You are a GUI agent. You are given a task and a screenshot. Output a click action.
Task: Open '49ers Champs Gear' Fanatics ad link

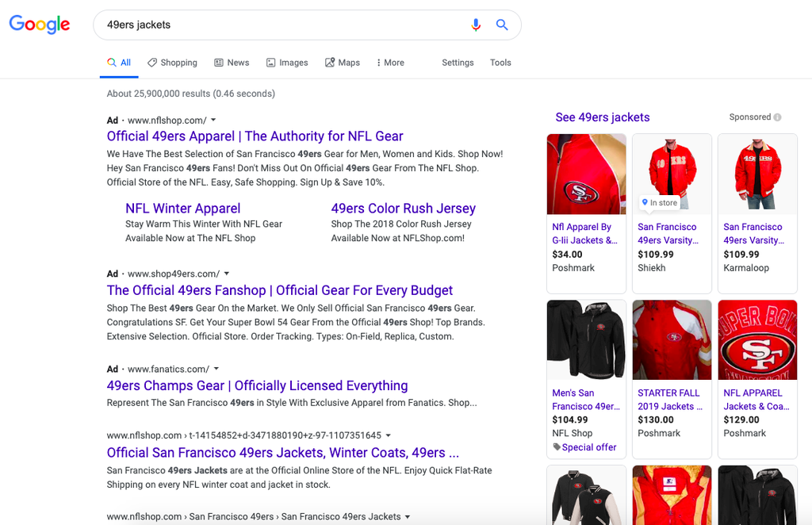(258, 385)
